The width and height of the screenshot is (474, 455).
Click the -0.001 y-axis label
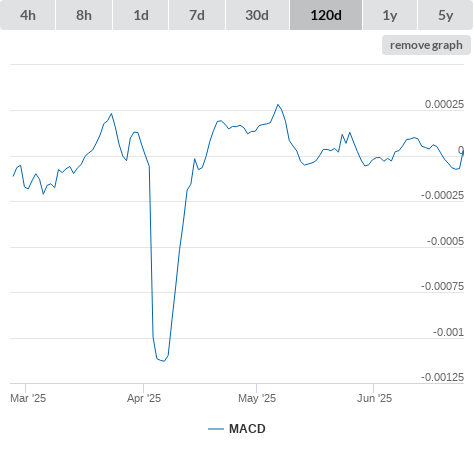coord(448,332)
